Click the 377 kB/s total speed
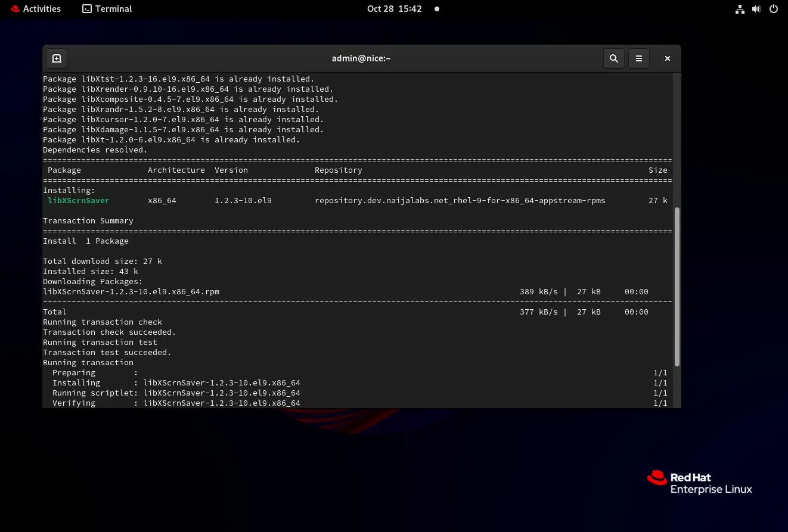Image resolution: width=788 pixels, height=532 pixels. 539,312
